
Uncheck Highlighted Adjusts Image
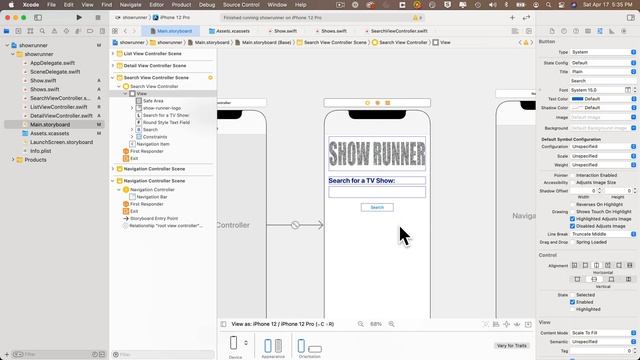click(x=572, y=219)
